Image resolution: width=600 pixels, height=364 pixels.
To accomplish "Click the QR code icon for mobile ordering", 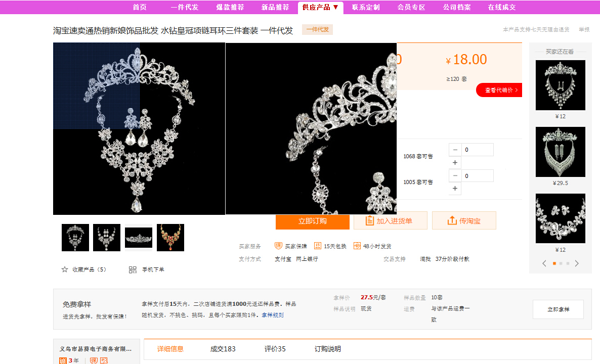I will pyautogui.click(x=133, y=269).
